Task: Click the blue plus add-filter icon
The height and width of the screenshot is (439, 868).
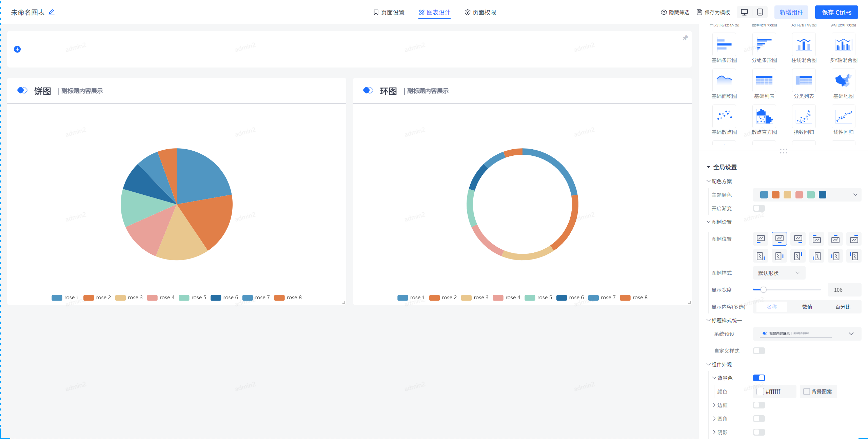Action: [17, 49]
